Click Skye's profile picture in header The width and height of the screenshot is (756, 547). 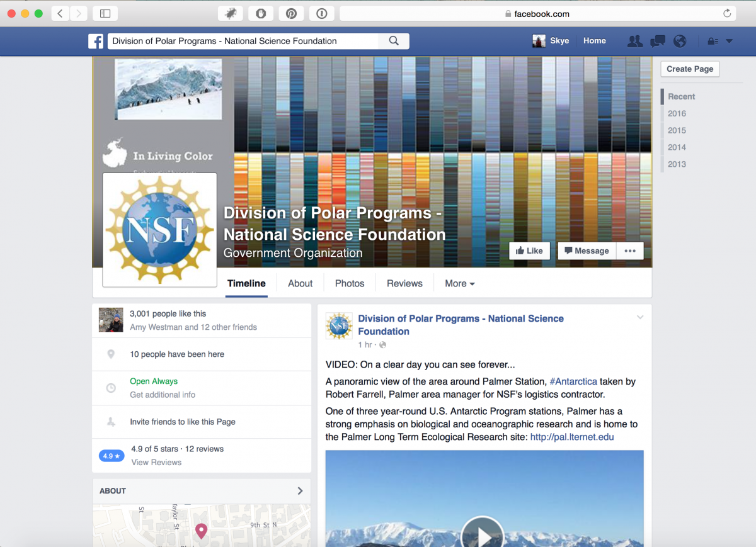point(539,41)
